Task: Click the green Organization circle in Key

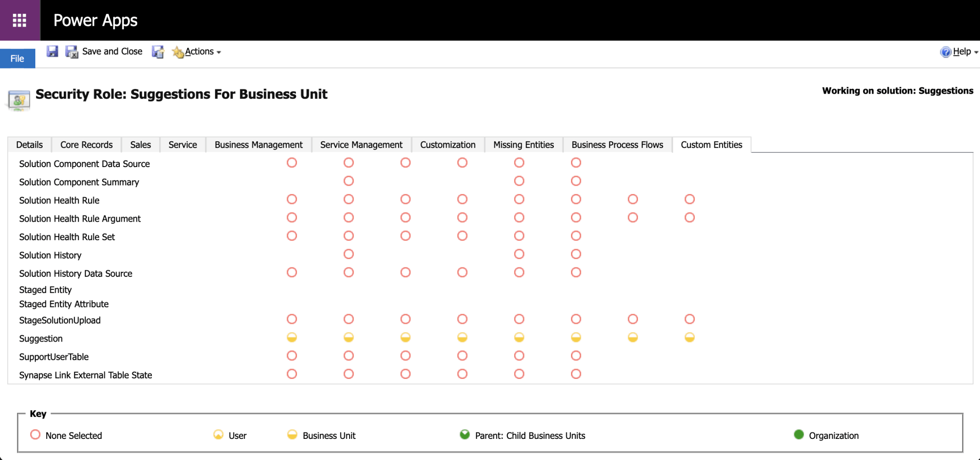Action: [x=799, y=435]
